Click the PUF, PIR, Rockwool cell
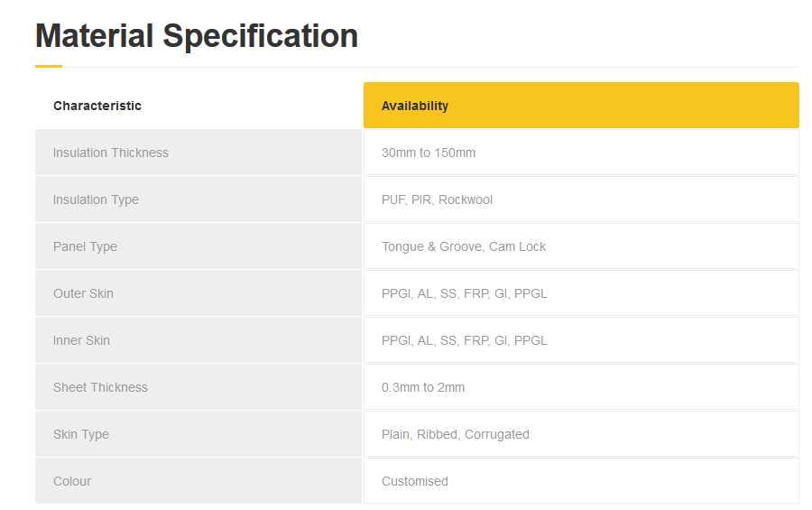Screen dimensions: 812x510 pyautogui.click(x=581, y=199)
